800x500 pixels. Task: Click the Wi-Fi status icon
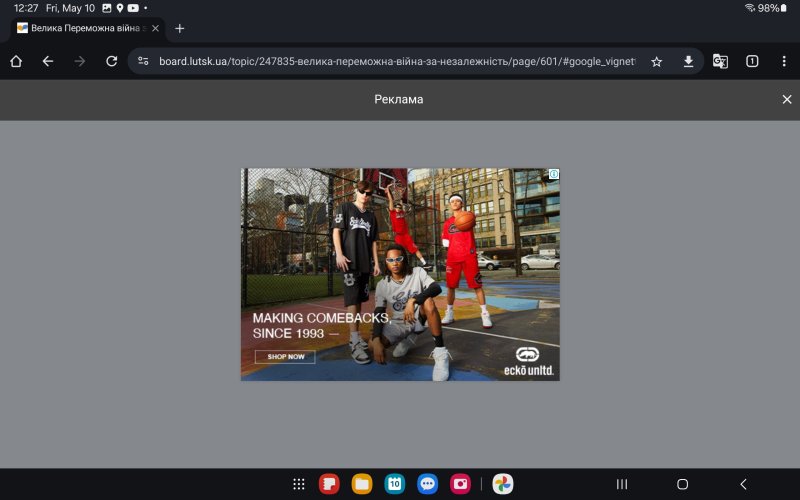[749, 8]
